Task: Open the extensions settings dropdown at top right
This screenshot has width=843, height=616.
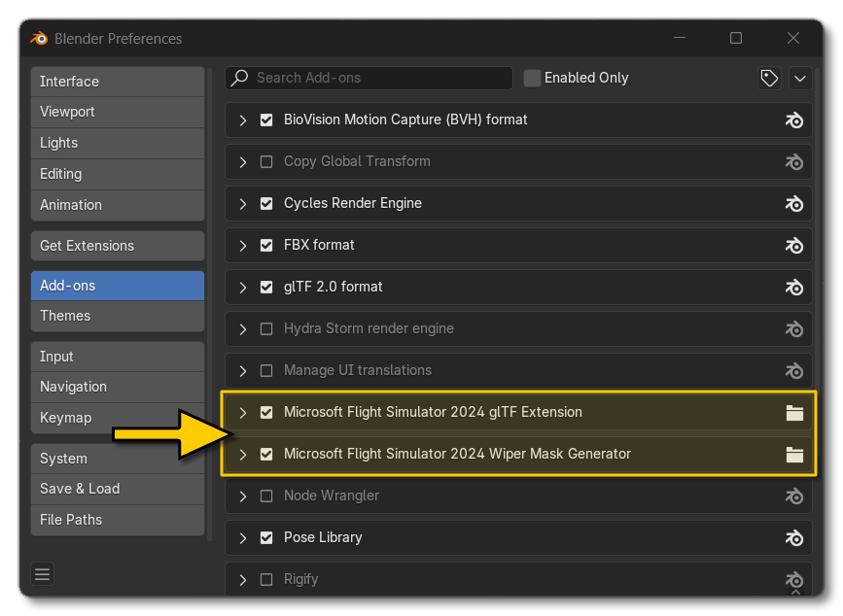Action: coord(800,78)
